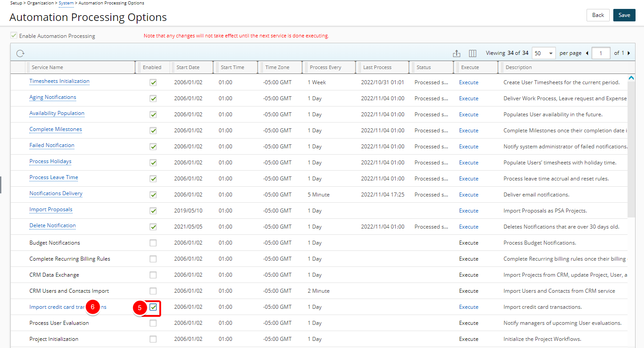Viewport: 644px width, 348px height.
Task: Click the Back button
Action: [598, 15]
